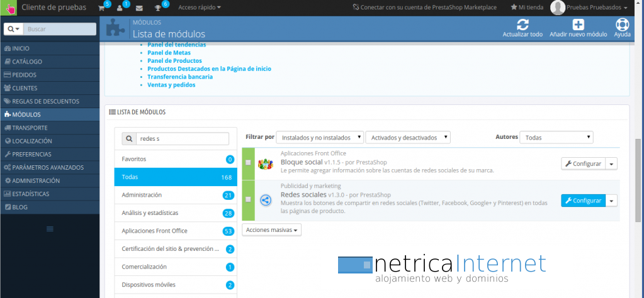644x298 pixels.
Task: Configure the Redes sociales module
Action: (x=583, y=201)
